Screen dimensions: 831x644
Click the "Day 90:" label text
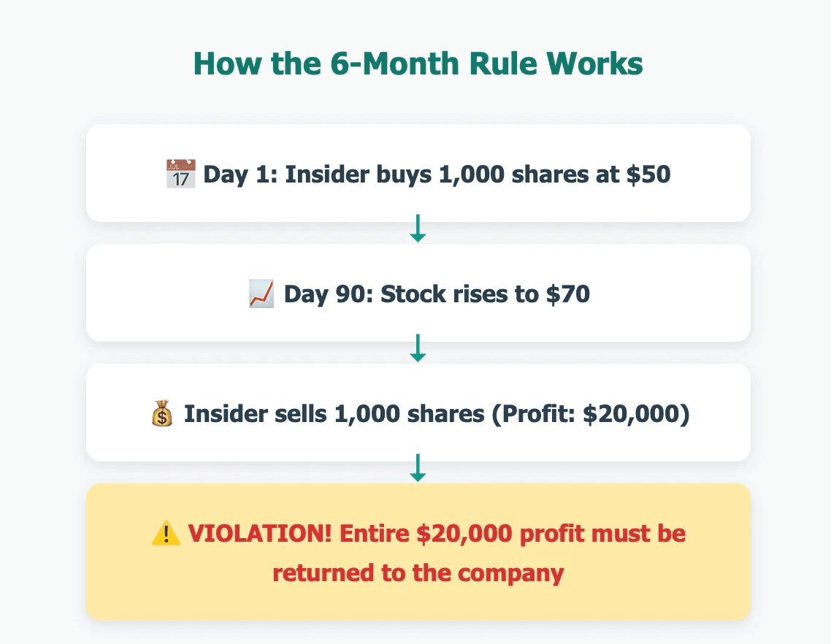pyautogui.click(x=329, y=294)
